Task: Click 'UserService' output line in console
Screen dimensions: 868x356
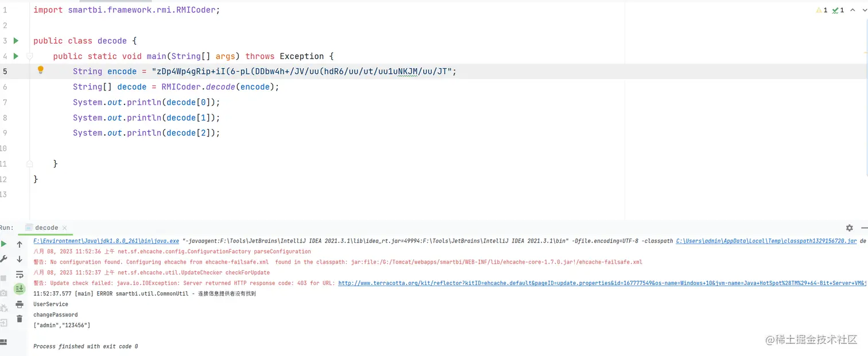Action: pos(51,304)
